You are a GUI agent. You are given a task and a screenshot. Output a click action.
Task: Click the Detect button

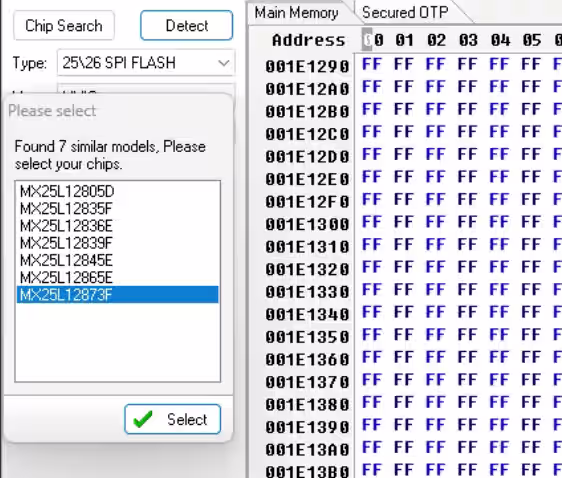pyautogui.click(x=187, y=25)
